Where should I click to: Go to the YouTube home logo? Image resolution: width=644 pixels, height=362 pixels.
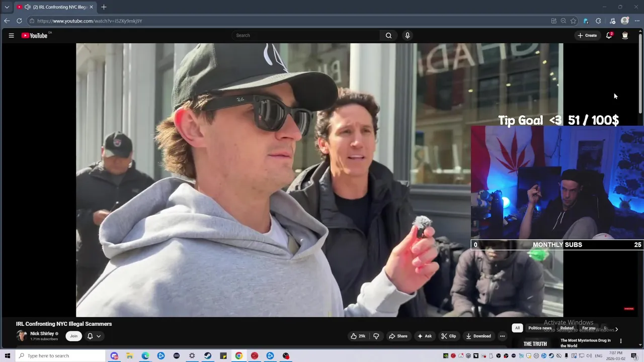click(35, 35)
